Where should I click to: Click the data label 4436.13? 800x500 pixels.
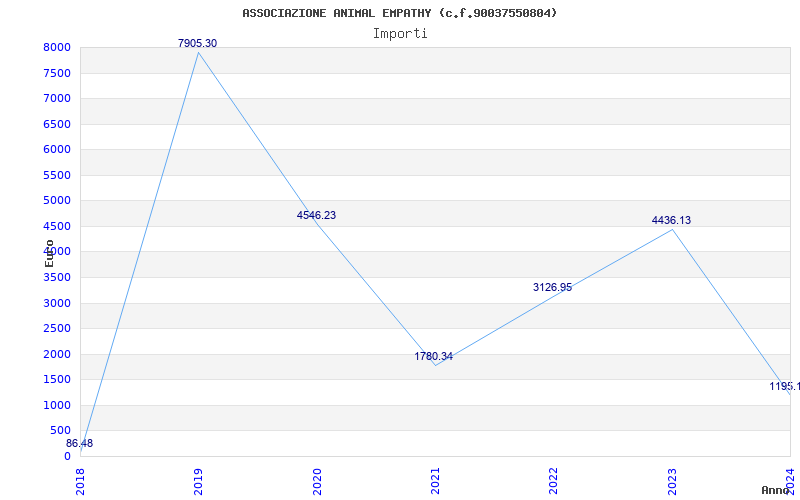click(671, 220)
